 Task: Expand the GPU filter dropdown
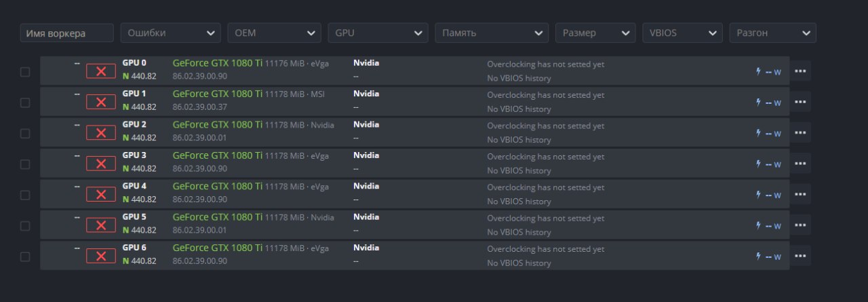point(378,33)
